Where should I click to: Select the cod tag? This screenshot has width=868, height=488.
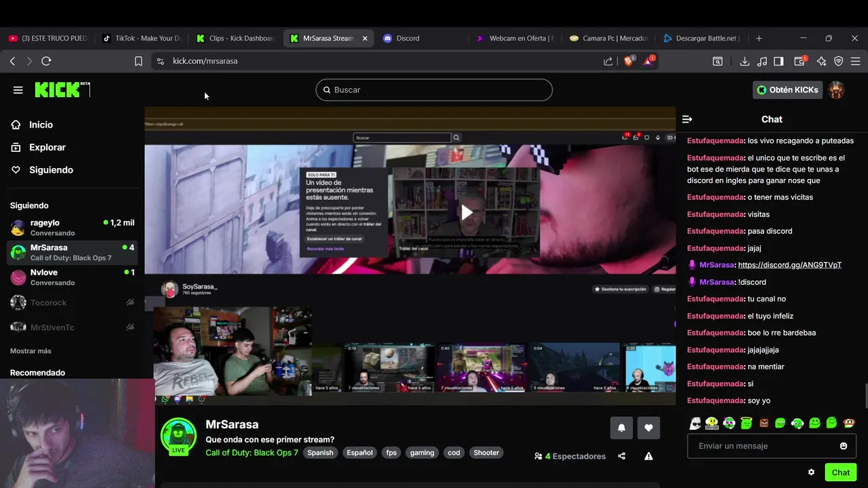click(454, 453)
